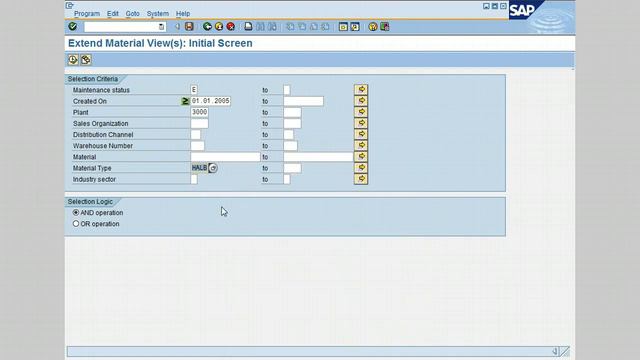The image size is (640, 360).
Task: Open the Goto menu
Action: pyautogui.click(x=132, y=13)
